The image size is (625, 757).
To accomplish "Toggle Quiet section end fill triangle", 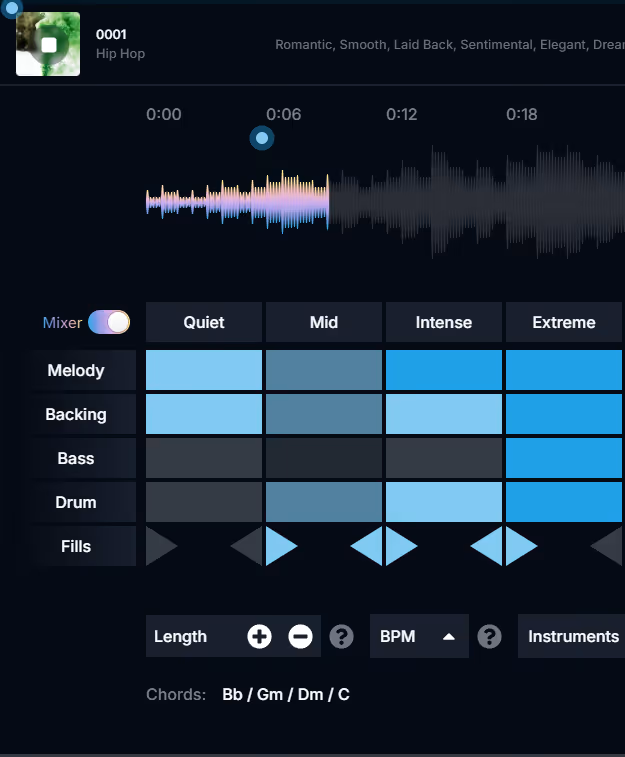I will 249,546.
